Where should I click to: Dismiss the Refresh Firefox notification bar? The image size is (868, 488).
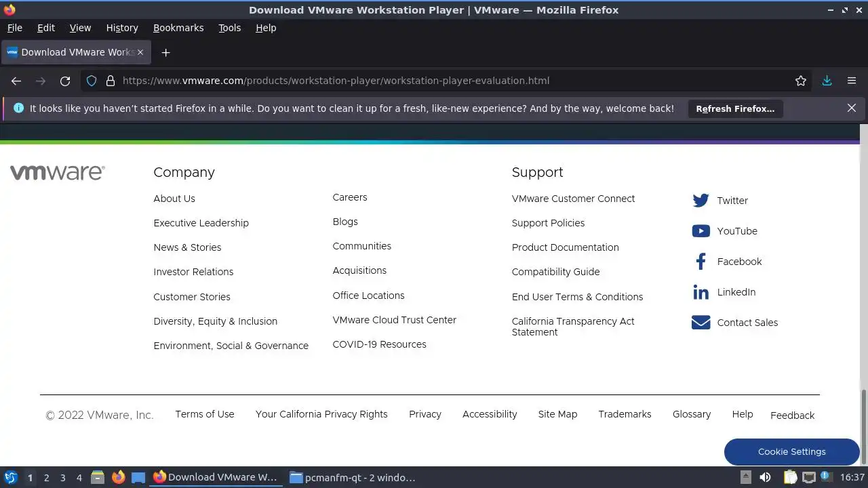tap(852, 108)
